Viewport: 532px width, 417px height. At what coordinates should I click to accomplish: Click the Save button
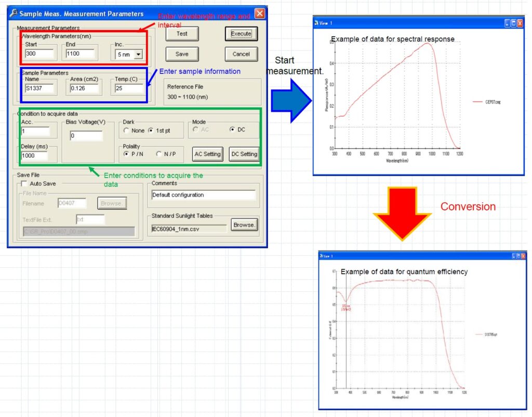[182, 54]
